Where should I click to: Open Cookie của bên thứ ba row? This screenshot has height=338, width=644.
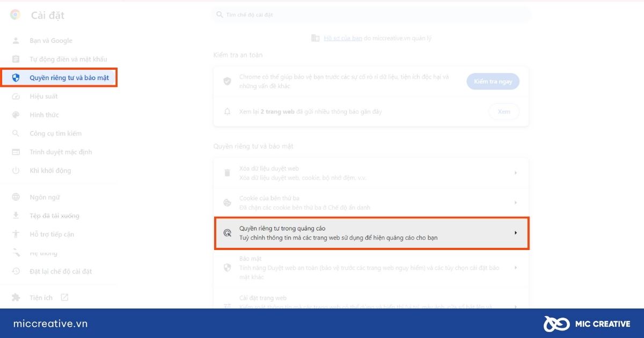click(x=371, y=203)
